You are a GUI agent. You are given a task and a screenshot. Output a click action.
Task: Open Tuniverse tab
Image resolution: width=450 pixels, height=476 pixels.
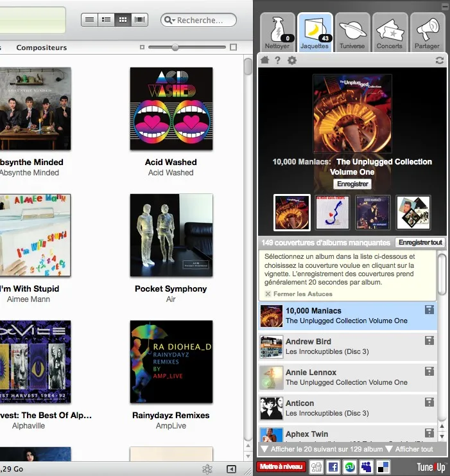352,32
